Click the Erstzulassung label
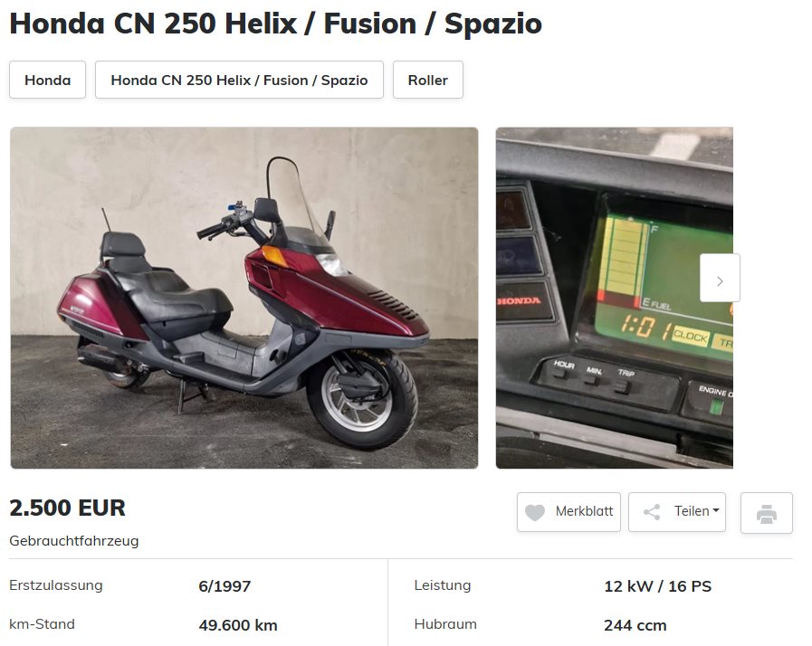Image resolution: width=812 pixels, height=646 pixels. pos(56,585)
